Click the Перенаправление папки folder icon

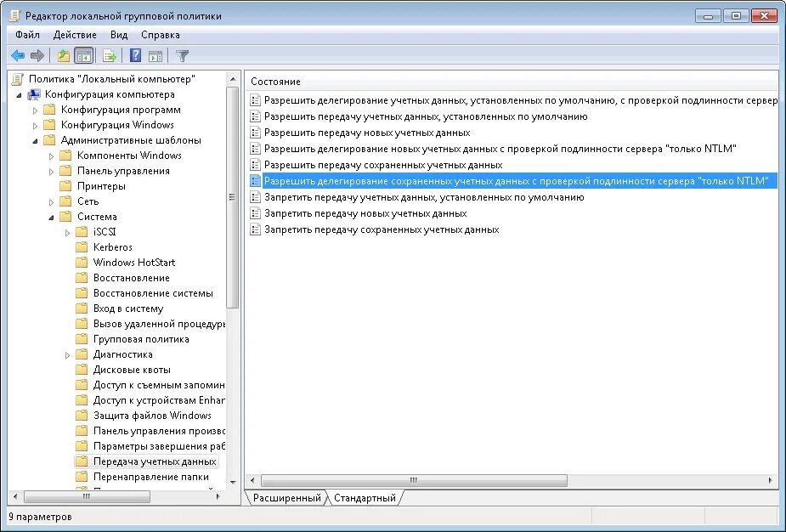click(x=82, y=477)
